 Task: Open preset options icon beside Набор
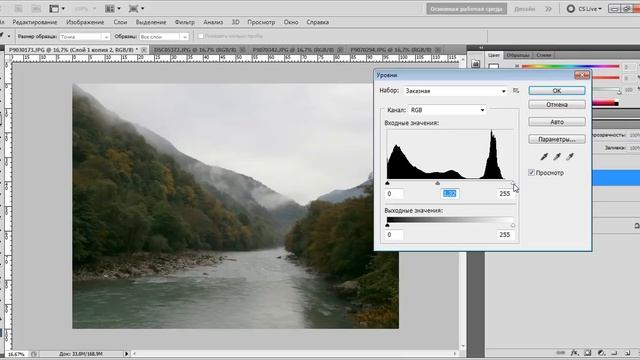tap(516, 91)
